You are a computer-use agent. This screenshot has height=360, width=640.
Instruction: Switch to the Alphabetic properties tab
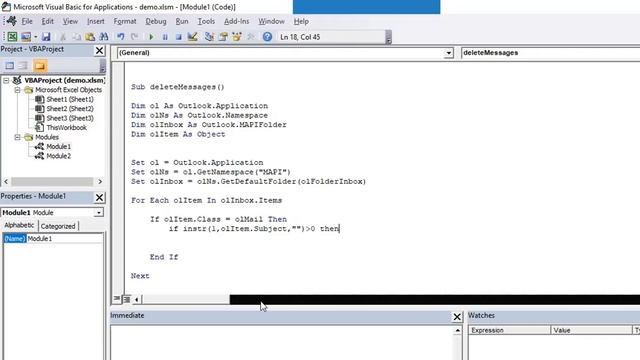point(19,225)
